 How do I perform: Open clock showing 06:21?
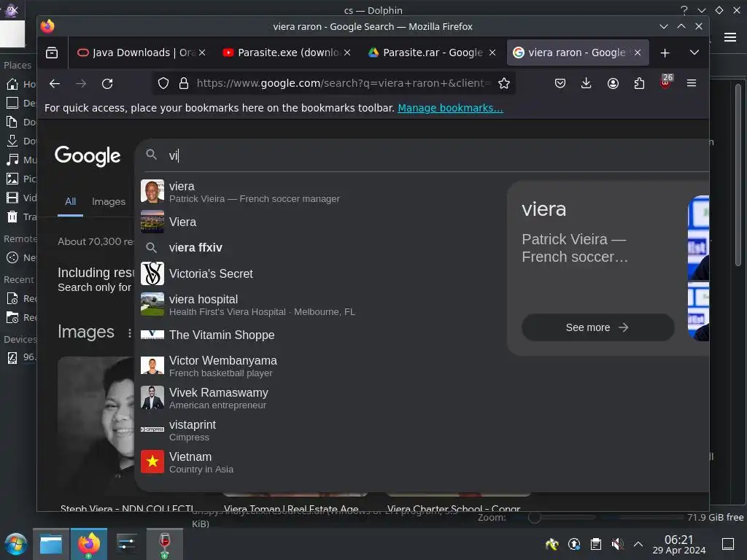tap(679, 544)
